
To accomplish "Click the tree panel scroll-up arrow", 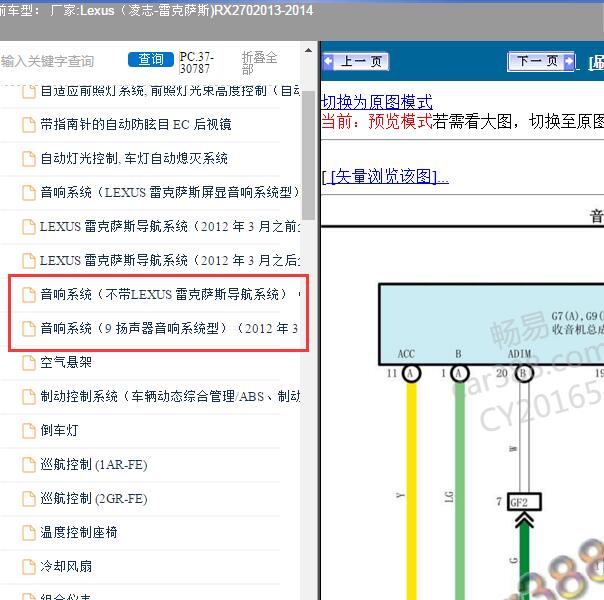I will [308, 50].
